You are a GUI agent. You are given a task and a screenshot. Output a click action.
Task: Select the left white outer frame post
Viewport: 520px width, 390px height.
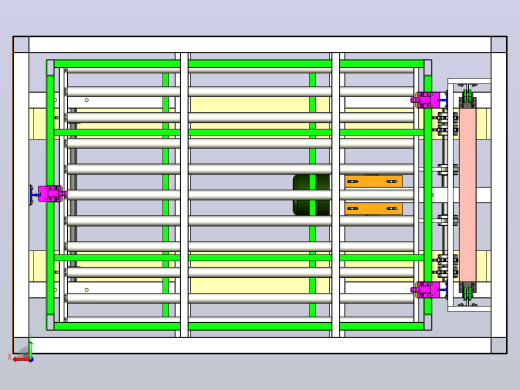[x=21, y=195]
